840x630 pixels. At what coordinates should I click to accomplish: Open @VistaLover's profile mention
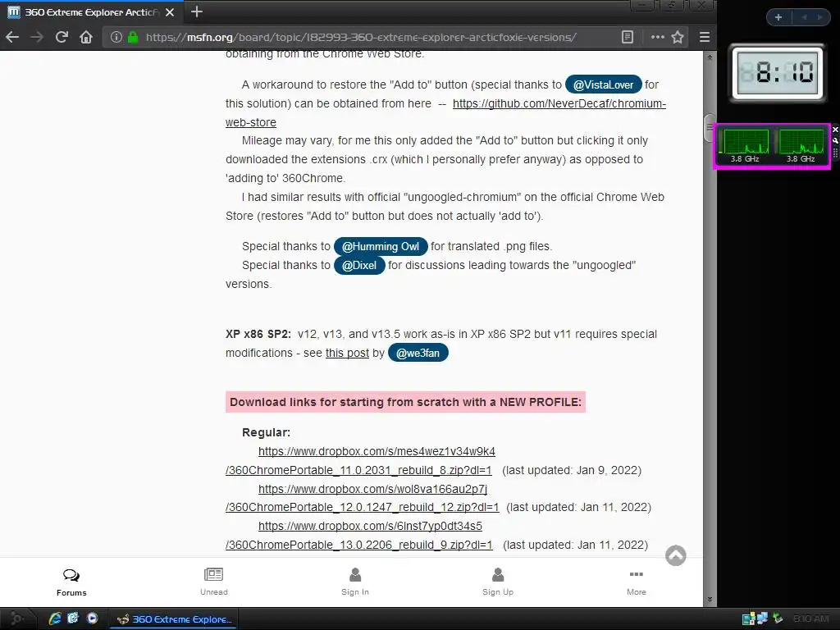[x=603, y=84]
